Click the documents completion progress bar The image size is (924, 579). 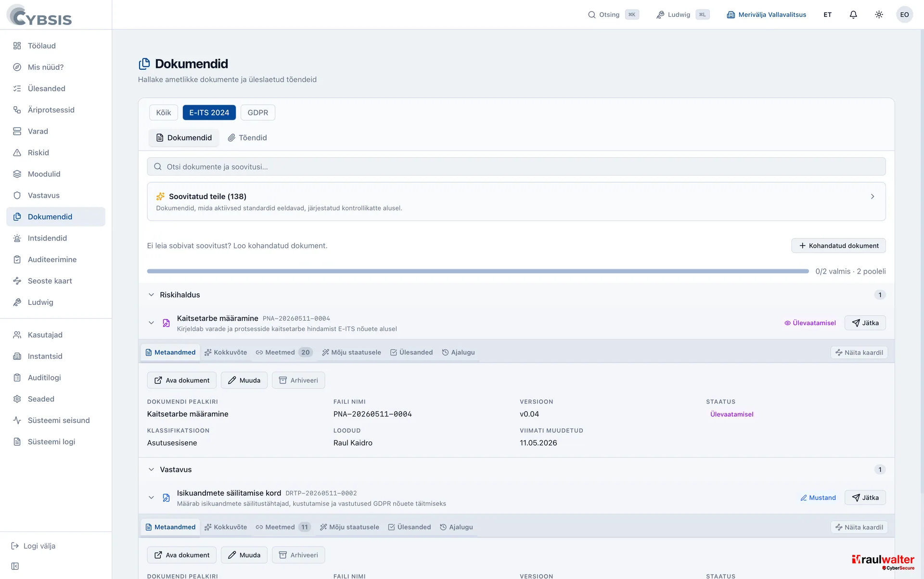(478, 271)
